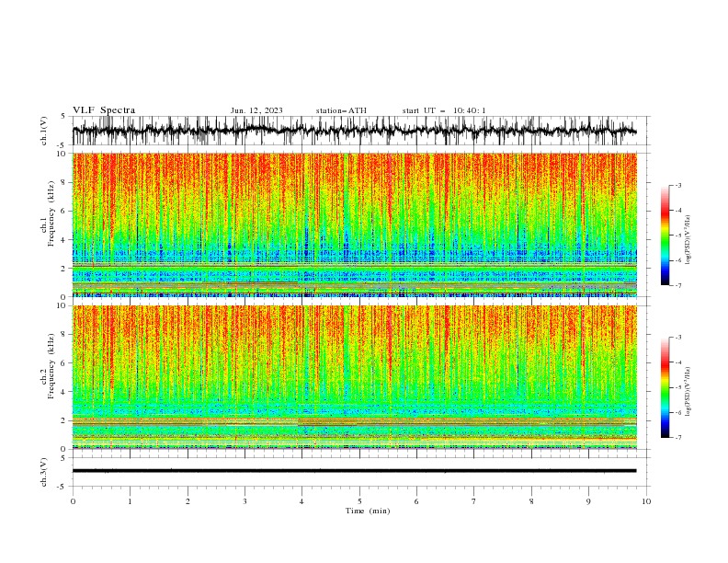Screen dimensions: 728x563
Task: Click the time axis tick label "0"
Action: click(73, 501)
